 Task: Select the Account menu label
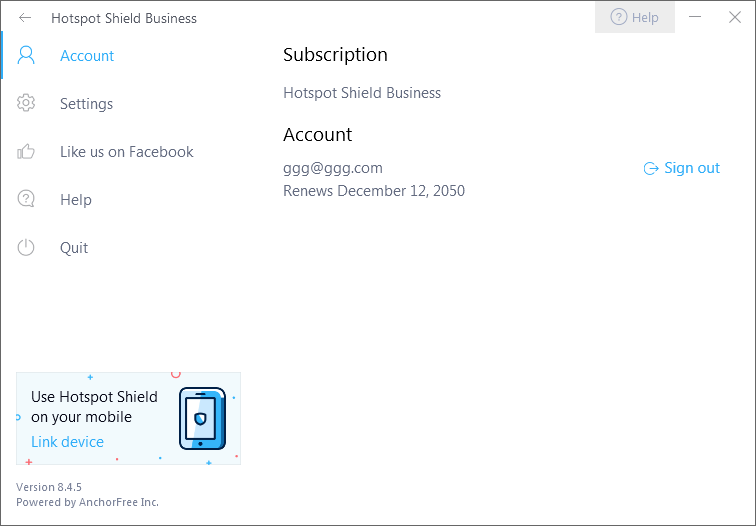click(x=87, y=56)
